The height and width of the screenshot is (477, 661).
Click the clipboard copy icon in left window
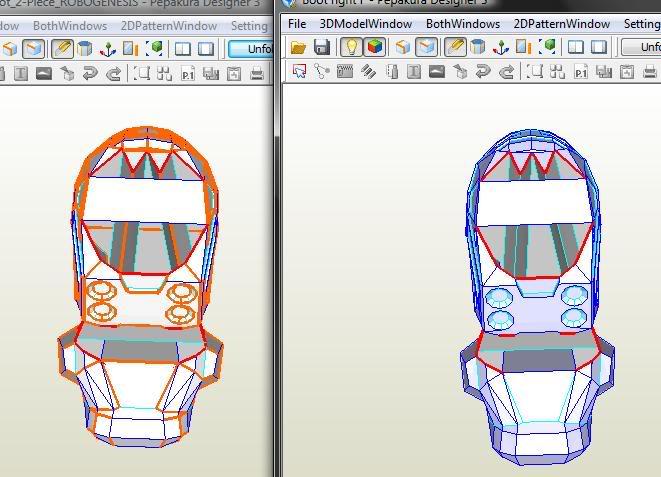coord(234,74)
